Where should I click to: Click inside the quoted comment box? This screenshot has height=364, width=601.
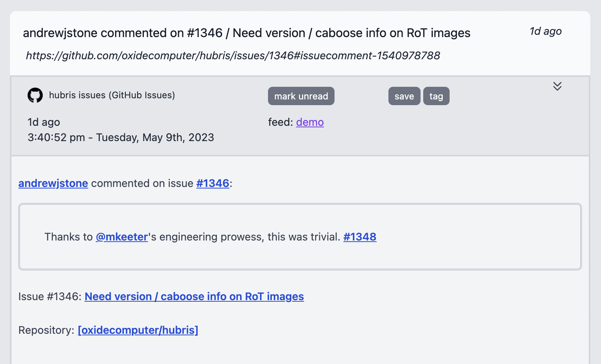pos(300,237)
